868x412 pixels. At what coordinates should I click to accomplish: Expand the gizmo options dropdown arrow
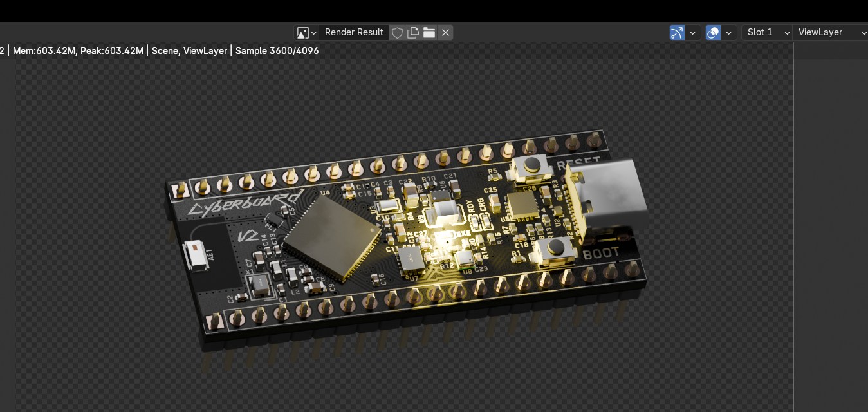point(693,32)
